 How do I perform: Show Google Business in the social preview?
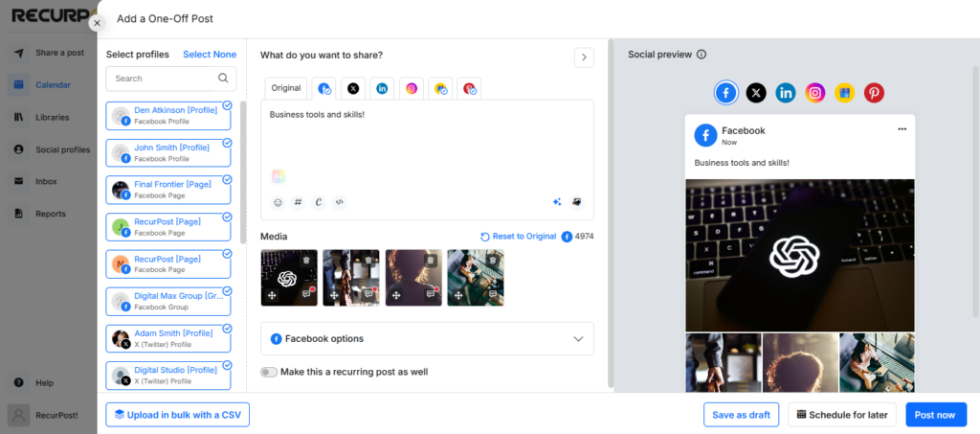844,93
